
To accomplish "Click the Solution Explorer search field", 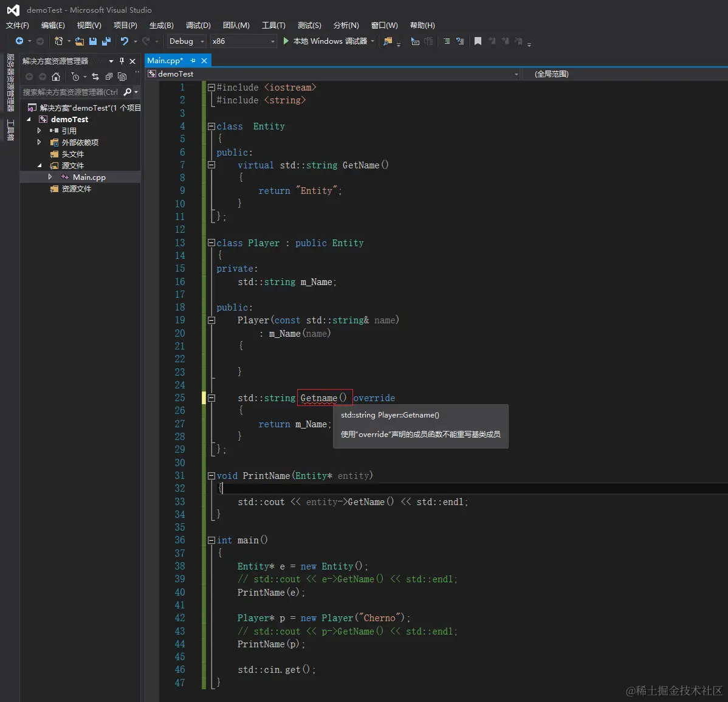I will [x=70, y=92].
